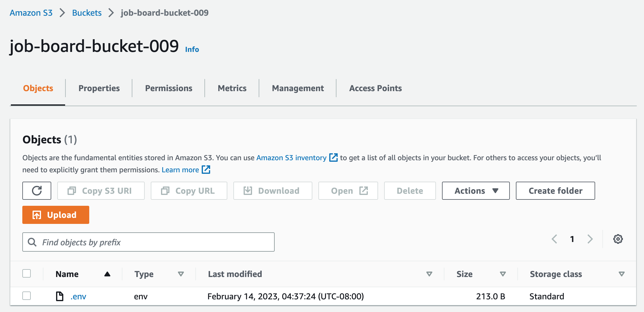Viewport: 644px width, 312px height.
Task: Click the Standard storage class cell
Action: [x=547, y=296]
